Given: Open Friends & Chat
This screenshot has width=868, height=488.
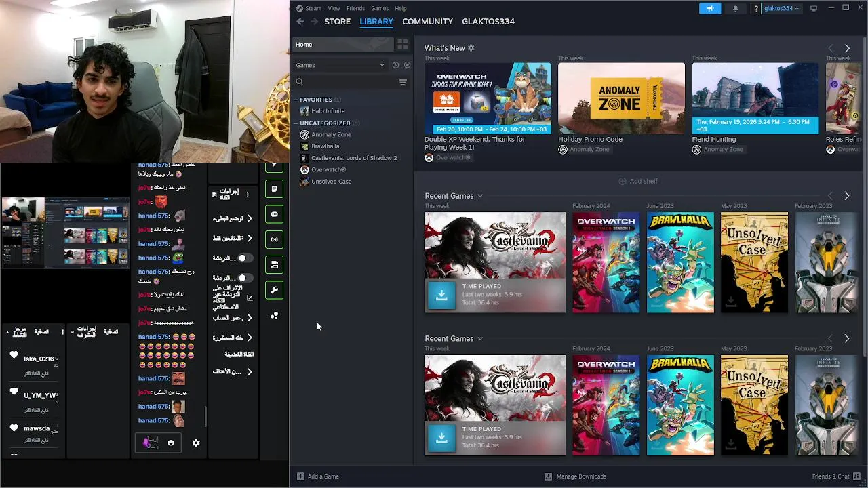Looking at the screenshot, I should click(x=835, y=476).
